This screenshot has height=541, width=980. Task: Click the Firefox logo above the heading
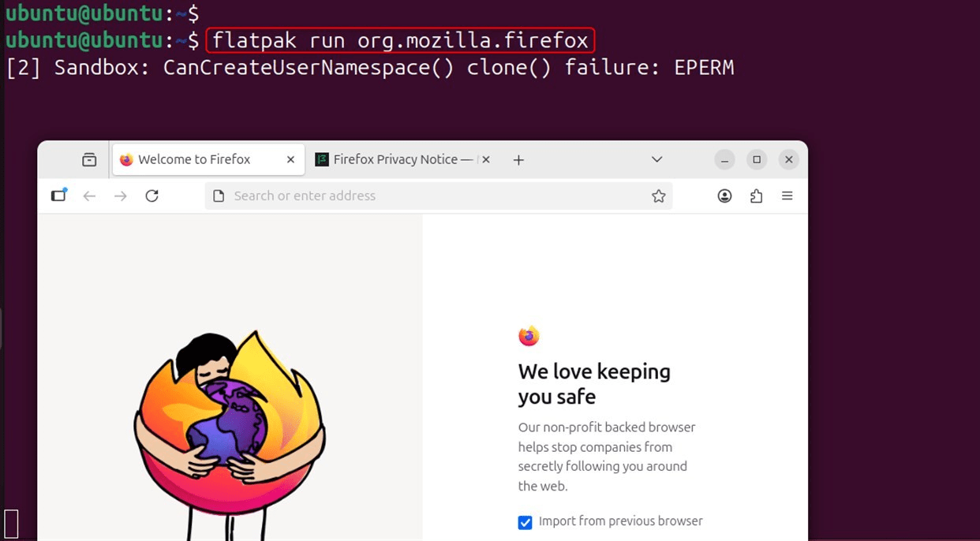click(x=529, y=336)
